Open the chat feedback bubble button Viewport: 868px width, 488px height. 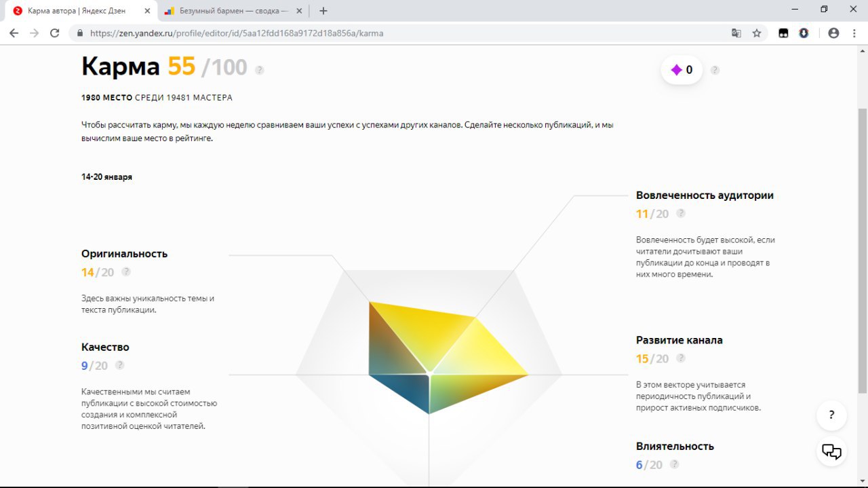pyautogui.click(x=832, y=451)
